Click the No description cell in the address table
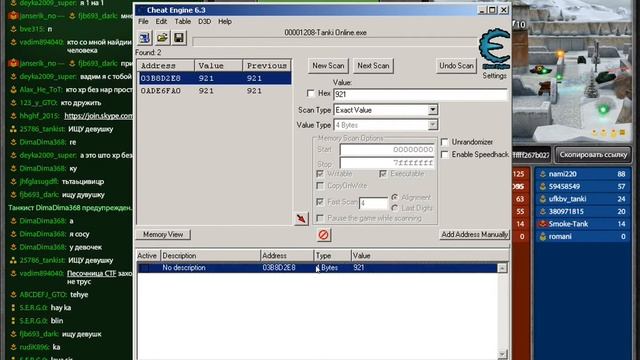Image resolution: width=640 pixels, height=360 pixels. point(184,268)
